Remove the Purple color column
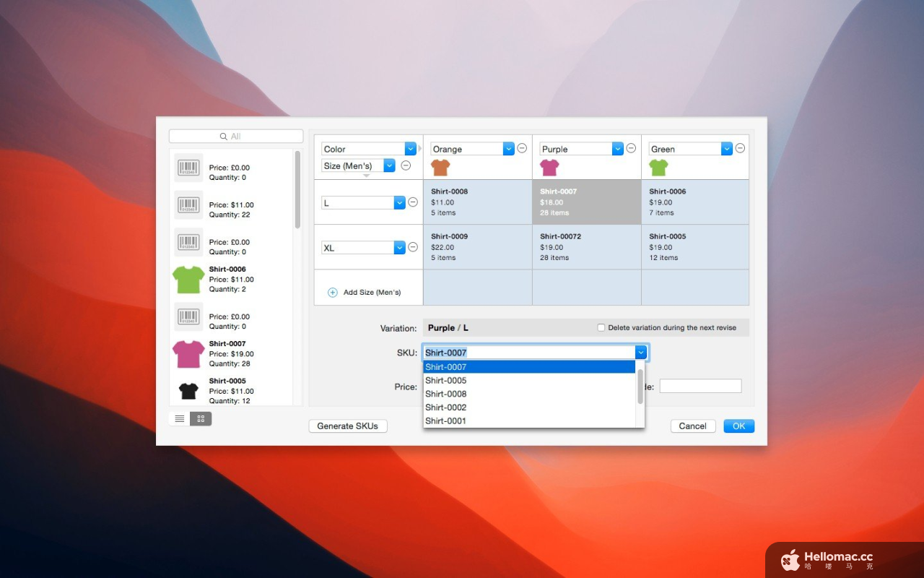This screenshot has height=578, width=924. [x=631, y=148]
